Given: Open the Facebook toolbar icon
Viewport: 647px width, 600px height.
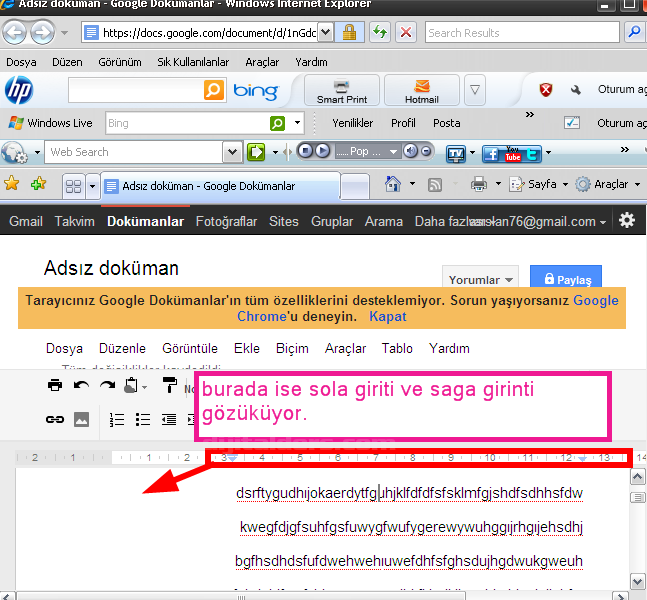Looking at the screenshot, I should (491, 154).
